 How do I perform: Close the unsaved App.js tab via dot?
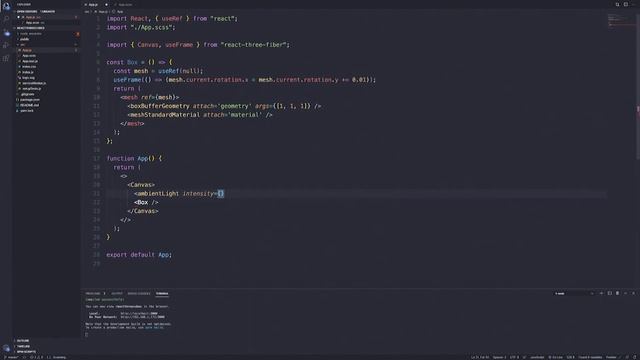[x=107, y=4]
